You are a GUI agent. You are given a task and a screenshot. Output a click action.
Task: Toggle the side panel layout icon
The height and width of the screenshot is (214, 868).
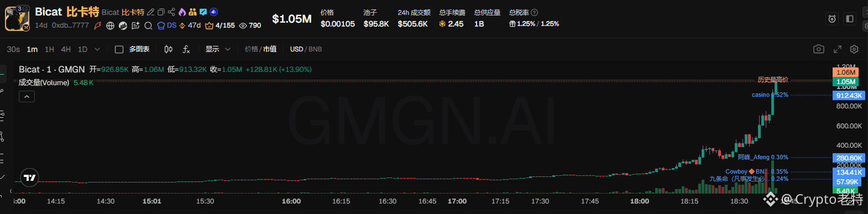(x=850, y=19)
